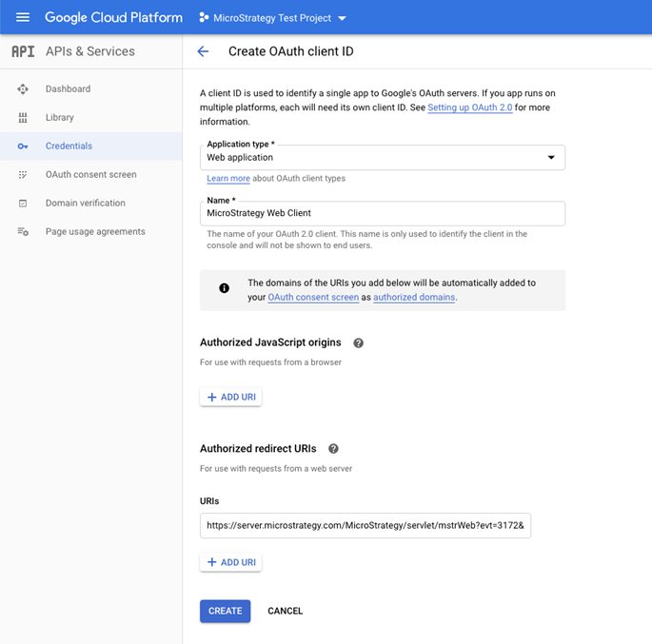
Task: Click help icon next to Authorized JavaScript origins
Action: [359, 342]
